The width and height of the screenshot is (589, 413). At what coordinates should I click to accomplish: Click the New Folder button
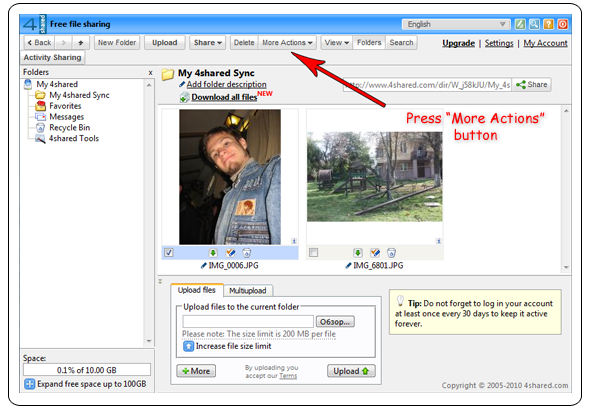tap(117, 42)
